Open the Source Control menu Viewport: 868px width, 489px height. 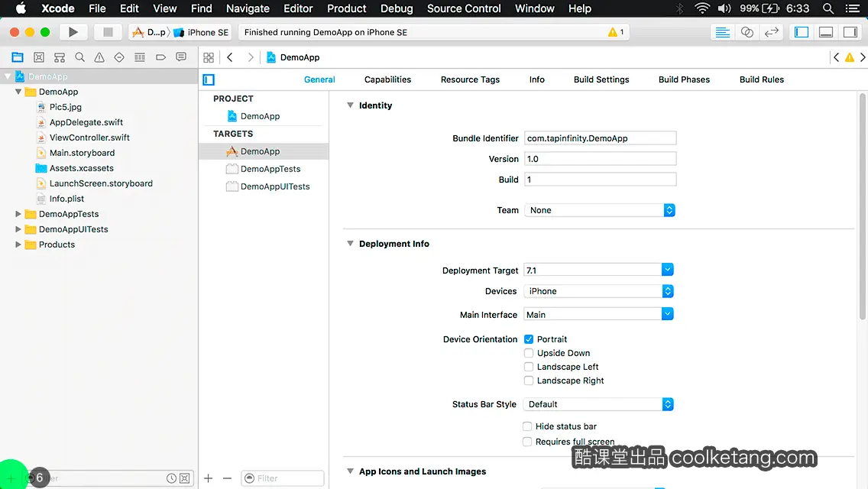pyautogui.click(x=463, y=8)
